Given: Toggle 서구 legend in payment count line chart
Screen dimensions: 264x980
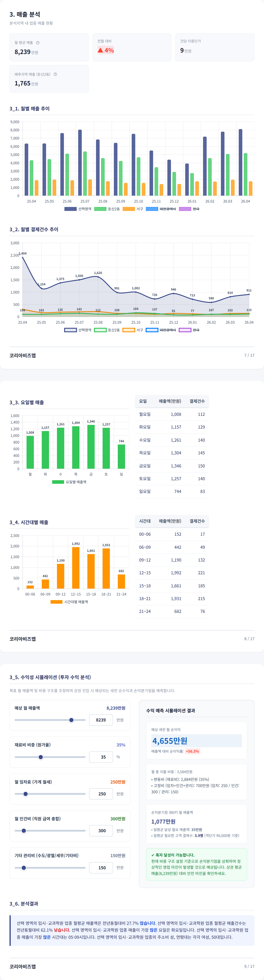Looking at the screenshot, I should [x=133, y=330].
